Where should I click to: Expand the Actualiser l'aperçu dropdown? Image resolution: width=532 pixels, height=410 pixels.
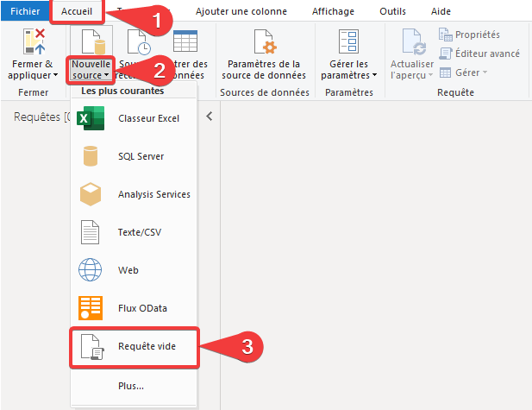pos(430,75)
